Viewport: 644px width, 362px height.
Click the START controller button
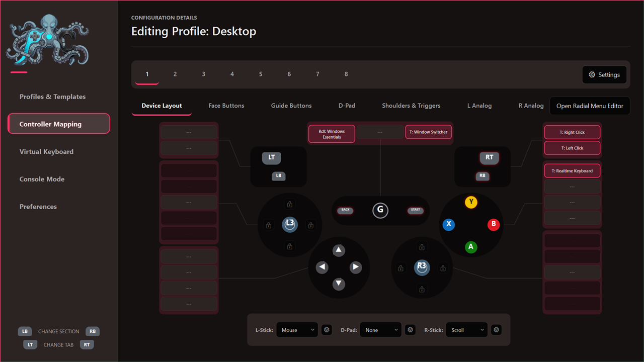point(416,210)
